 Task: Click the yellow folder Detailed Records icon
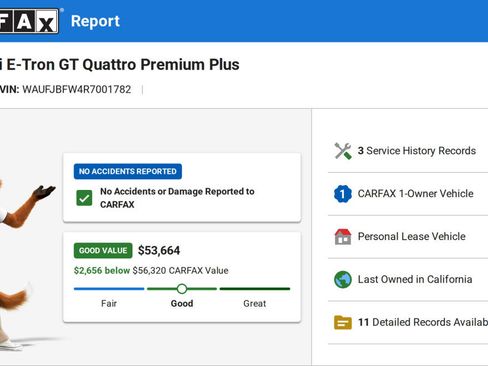click(343, 322)
